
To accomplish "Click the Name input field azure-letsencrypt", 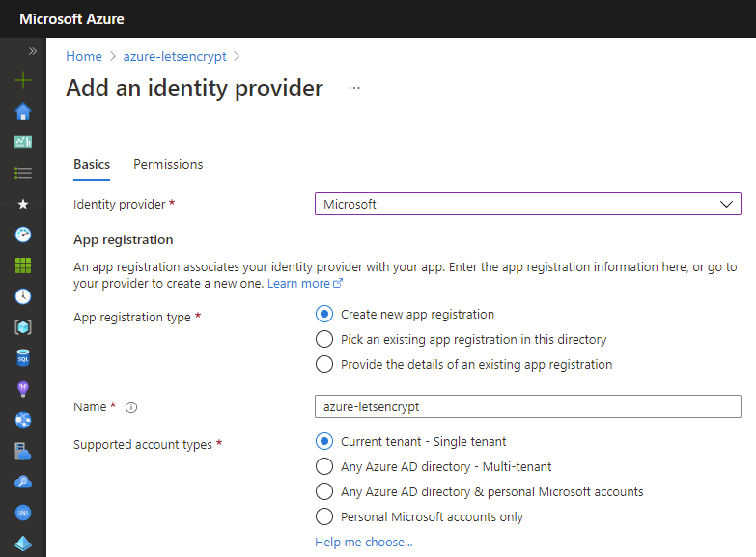I will tap(528, 406).
